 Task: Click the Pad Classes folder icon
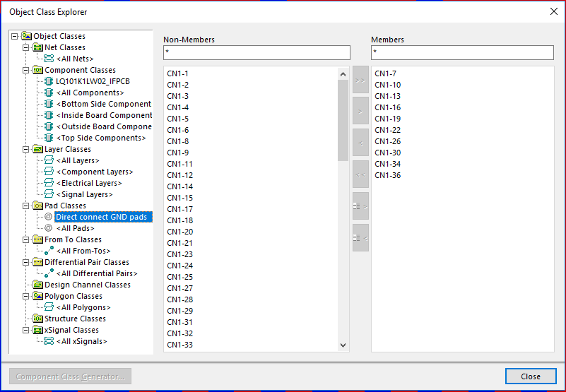(37, 206)
